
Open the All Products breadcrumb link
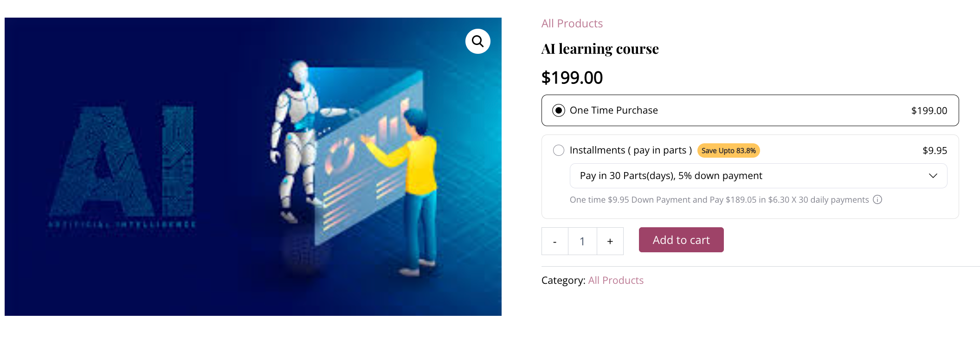click(x=572, y=23)
